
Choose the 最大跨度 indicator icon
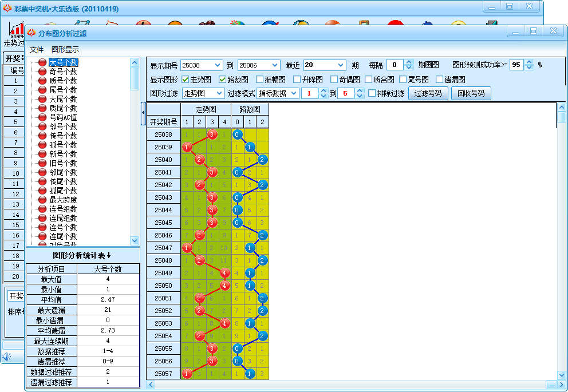coord(42,200)
